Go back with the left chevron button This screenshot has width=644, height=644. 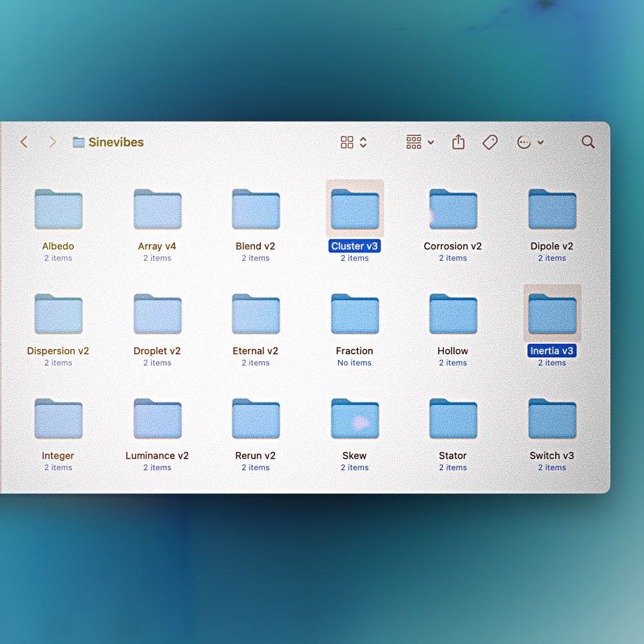tap(24, 142)
